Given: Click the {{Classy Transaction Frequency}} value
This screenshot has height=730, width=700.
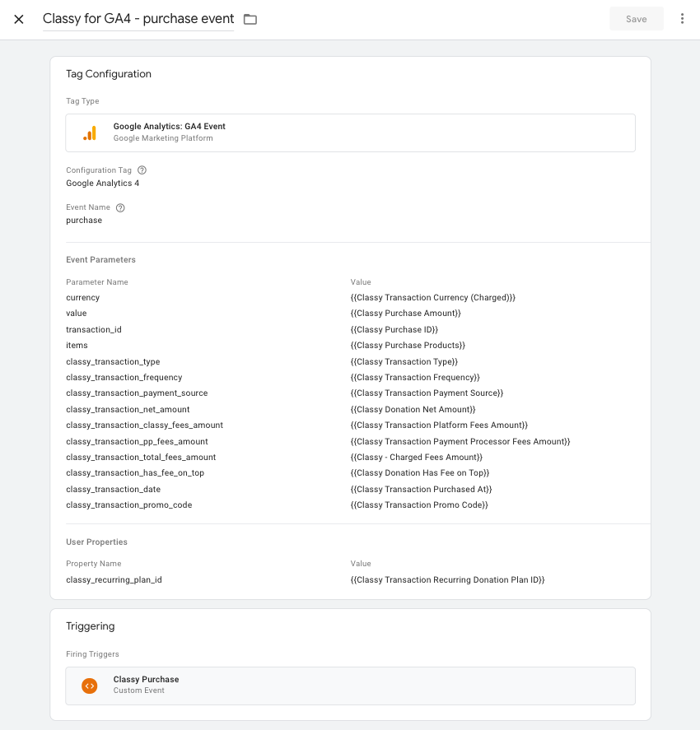Looking at the screenshot, I should 415,378.
